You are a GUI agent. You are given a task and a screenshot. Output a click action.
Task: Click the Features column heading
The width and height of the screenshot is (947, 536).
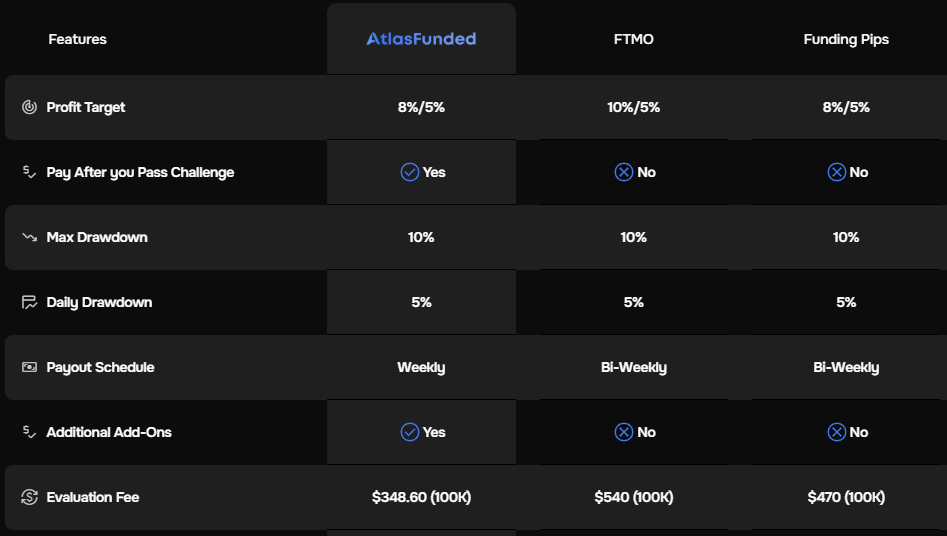pyautogui.click(x=77, y=39)
